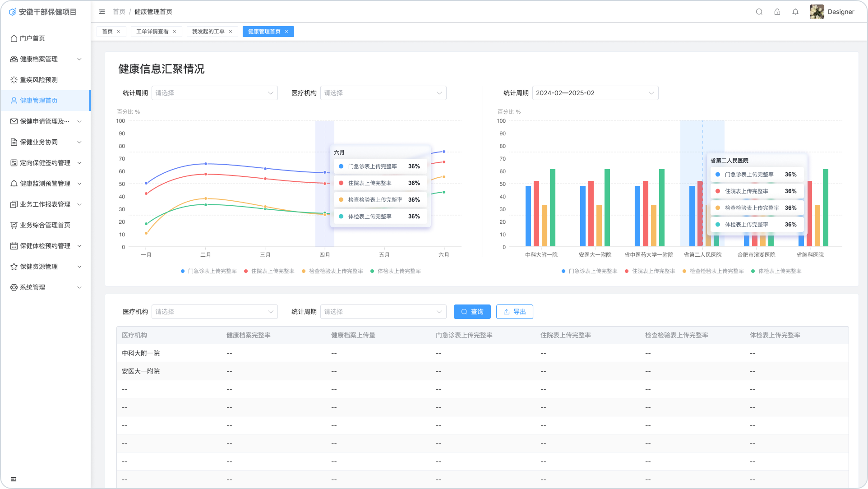Close the 我发起的工单 tab

231,32
